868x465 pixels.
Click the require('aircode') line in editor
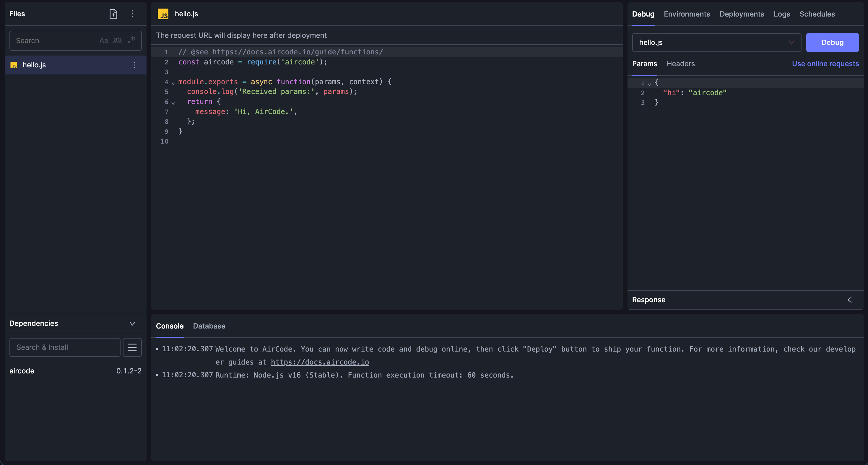(x=253, y=62)
